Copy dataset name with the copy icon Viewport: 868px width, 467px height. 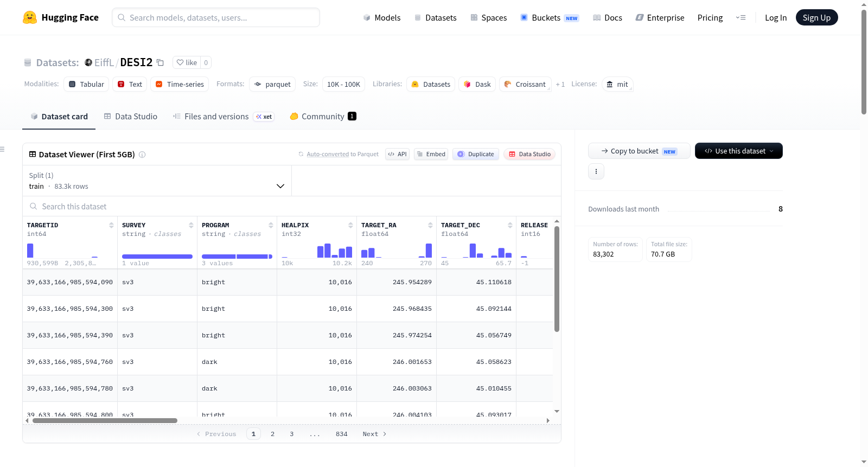point(160,62)
